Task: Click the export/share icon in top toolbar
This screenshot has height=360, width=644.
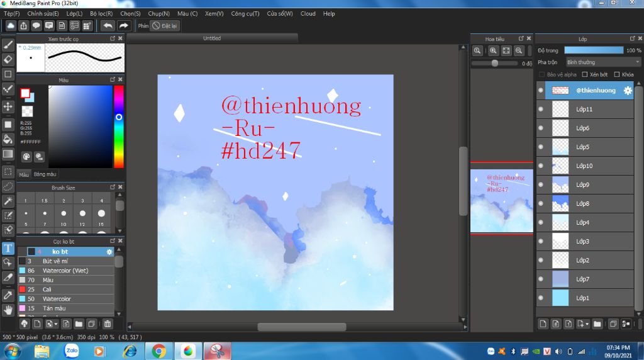Action: tap(24, 26)
